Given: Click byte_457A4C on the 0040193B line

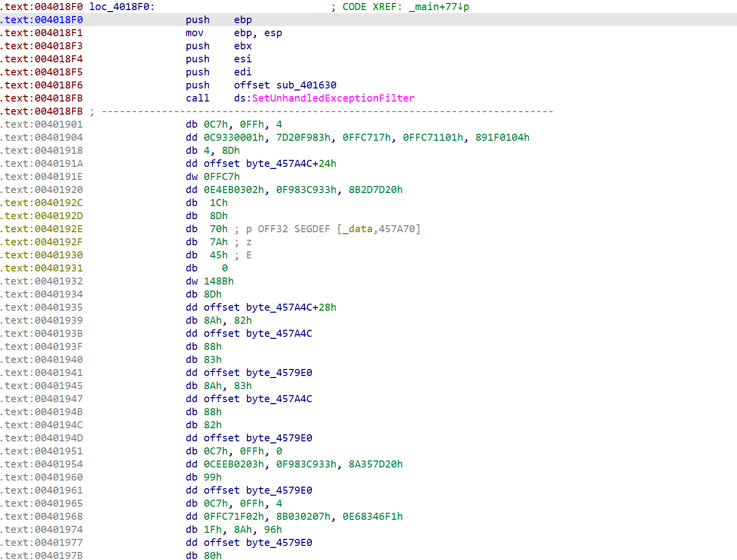Looking at the screenshot, I should click(279, 333).
